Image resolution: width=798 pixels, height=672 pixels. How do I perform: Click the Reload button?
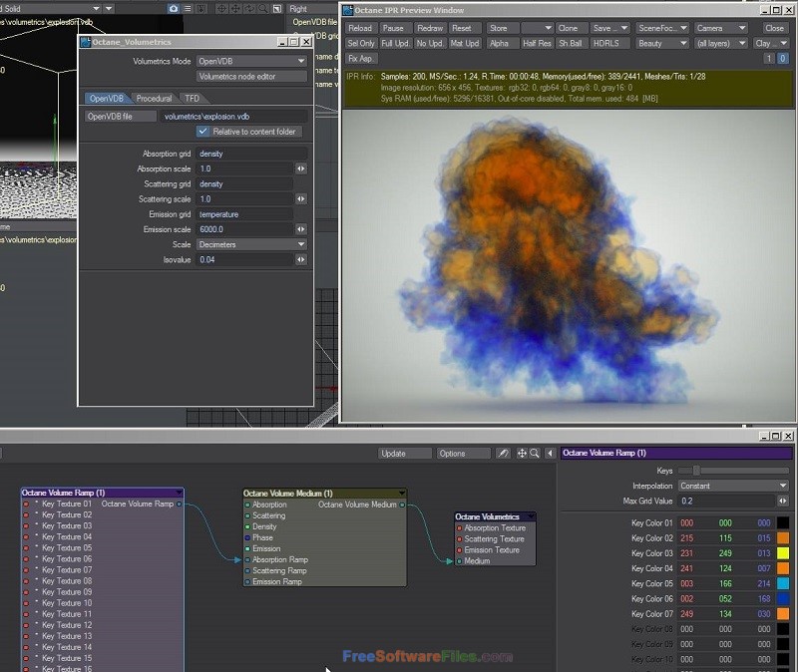(360, 28)
